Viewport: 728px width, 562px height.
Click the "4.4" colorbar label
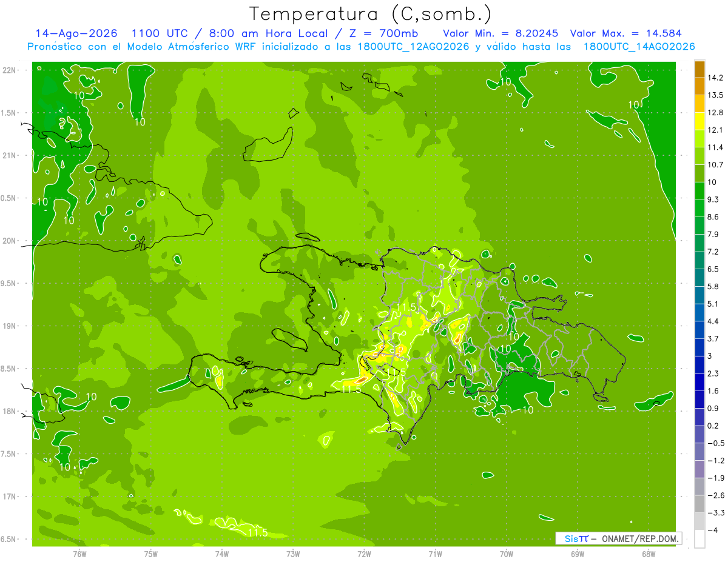[713, 321]
